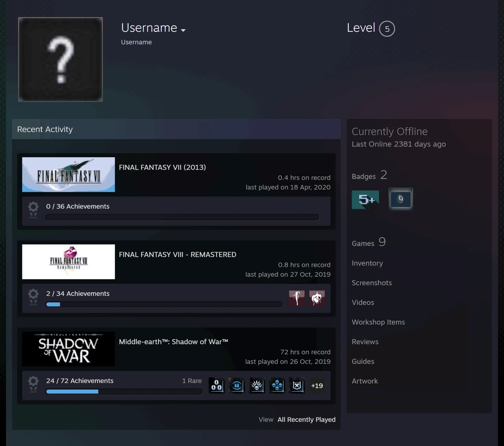
Task: Open the Guides link
Action: [x=363, y=361]
